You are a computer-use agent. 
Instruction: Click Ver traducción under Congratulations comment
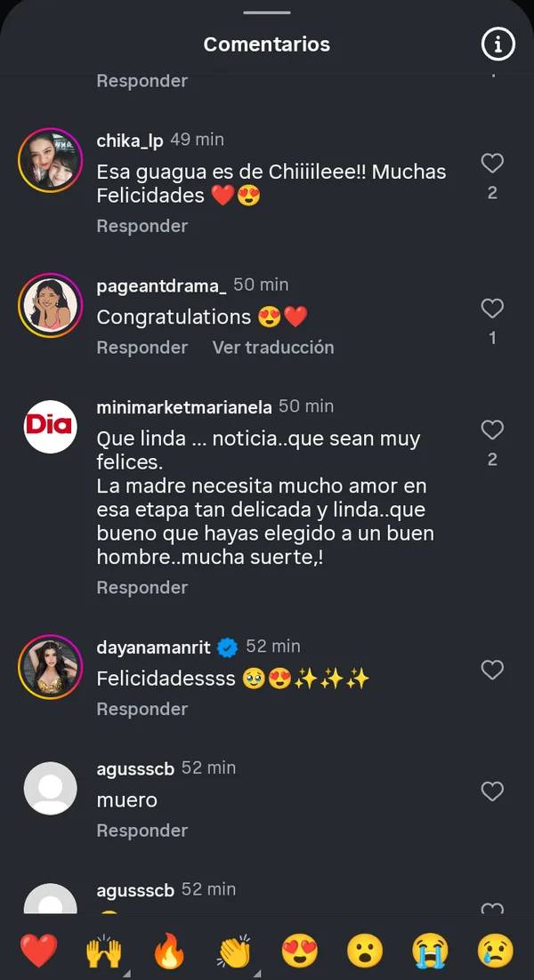273,348
